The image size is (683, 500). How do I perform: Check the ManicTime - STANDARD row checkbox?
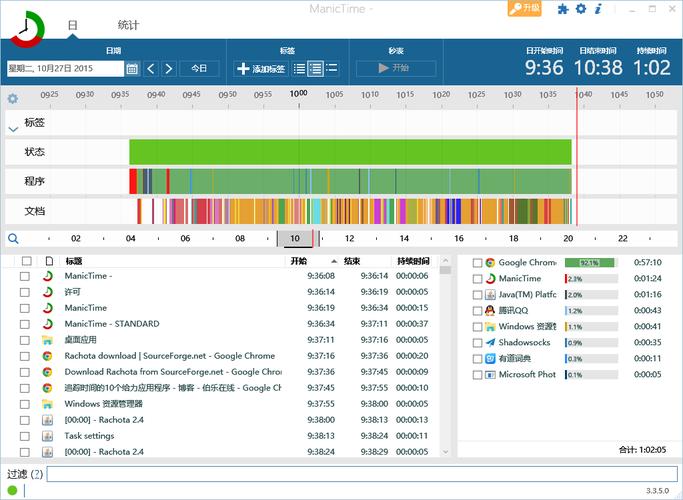click(x=25, y=324)
